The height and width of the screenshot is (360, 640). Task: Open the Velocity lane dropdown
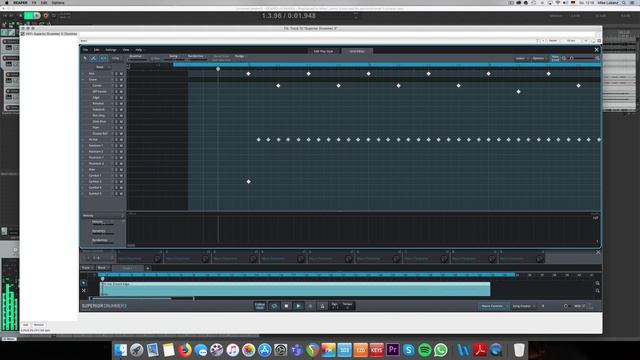(103, 216)
